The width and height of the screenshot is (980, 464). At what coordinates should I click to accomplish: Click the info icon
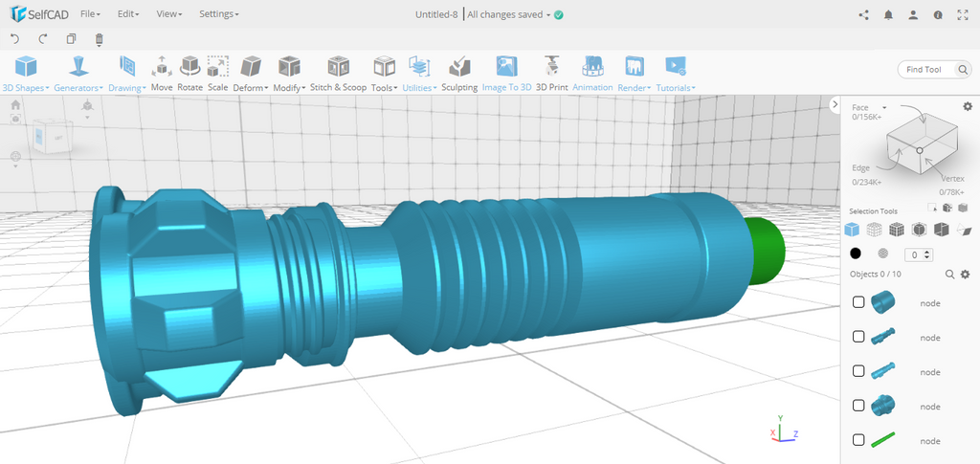938,15
